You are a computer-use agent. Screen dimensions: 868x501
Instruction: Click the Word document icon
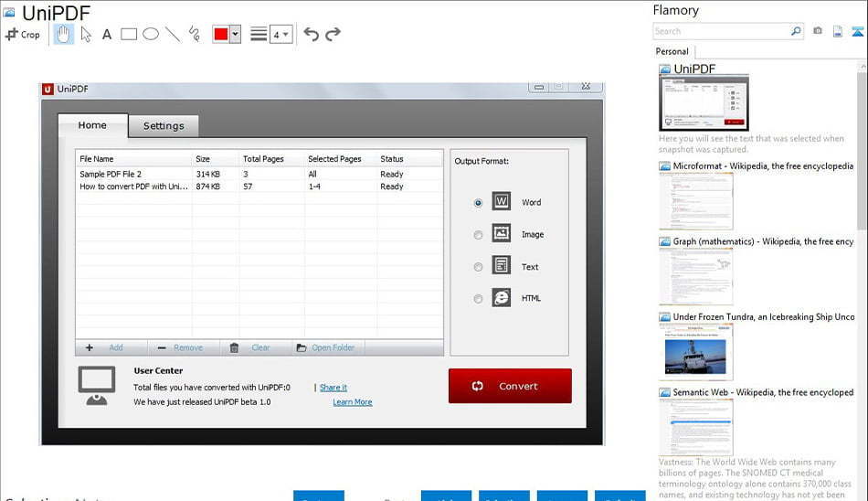[x=502, y=201]
